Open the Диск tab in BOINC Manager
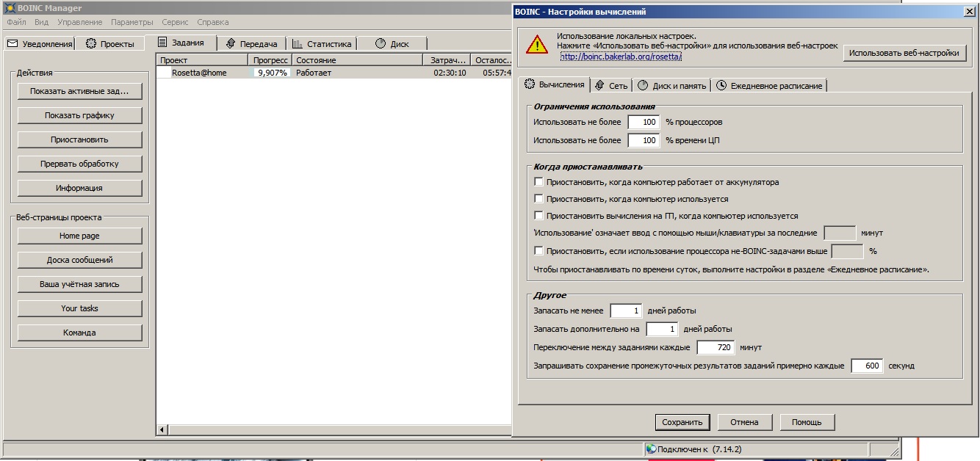 392,44
